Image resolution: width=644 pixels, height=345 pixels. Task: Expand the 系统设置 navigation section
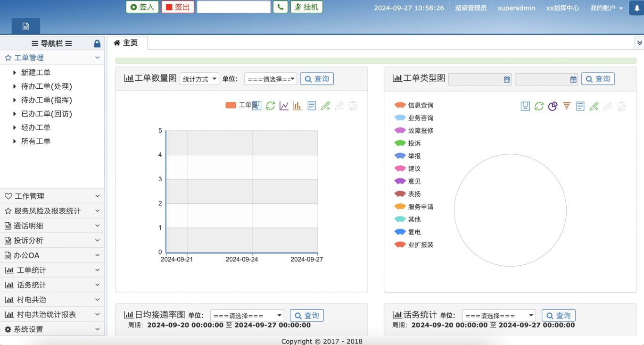(x=52, y=329)
